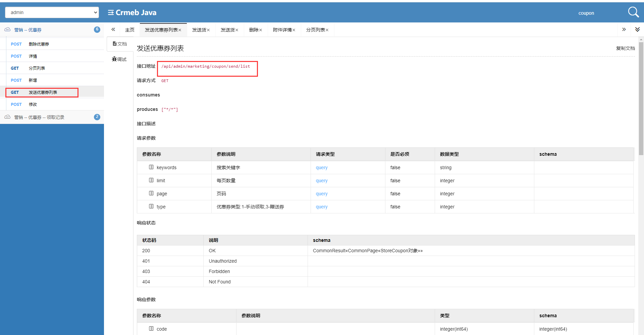Click the Forbidden description cell
Viewport: 644px width, 335px height.
tap(256, 271)
